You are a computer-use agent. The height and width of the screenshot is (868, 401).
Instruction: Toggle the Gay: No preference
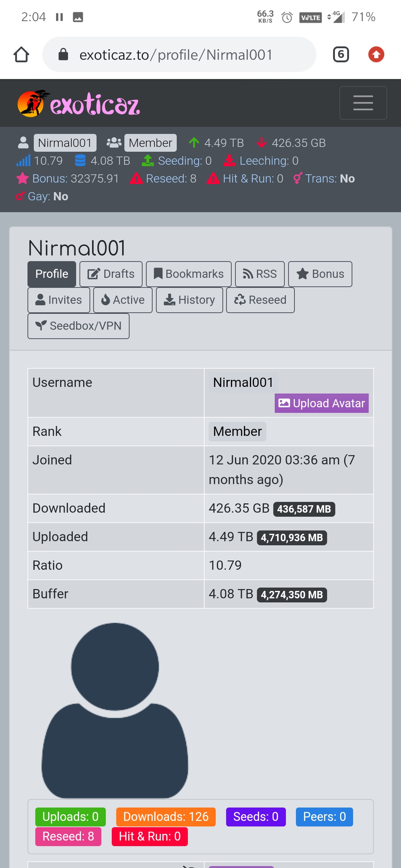(48, 196)
